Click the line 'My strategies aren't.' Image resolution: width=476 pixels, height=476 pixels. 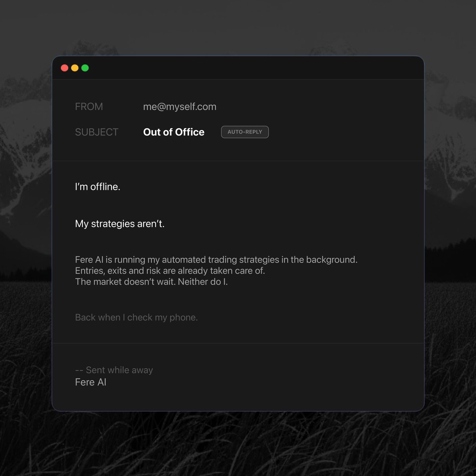coord(120,224)
